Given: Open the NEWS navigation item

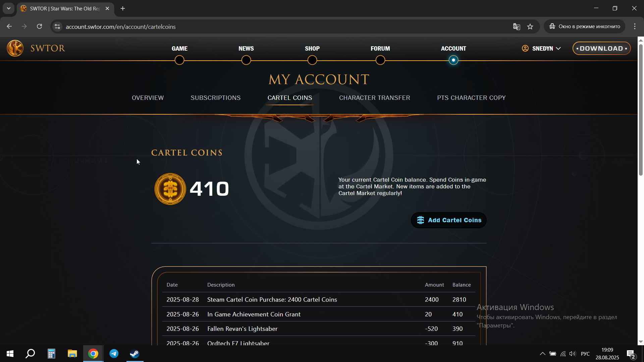Looking at the screenshot, I should click(x=246, y=49).
